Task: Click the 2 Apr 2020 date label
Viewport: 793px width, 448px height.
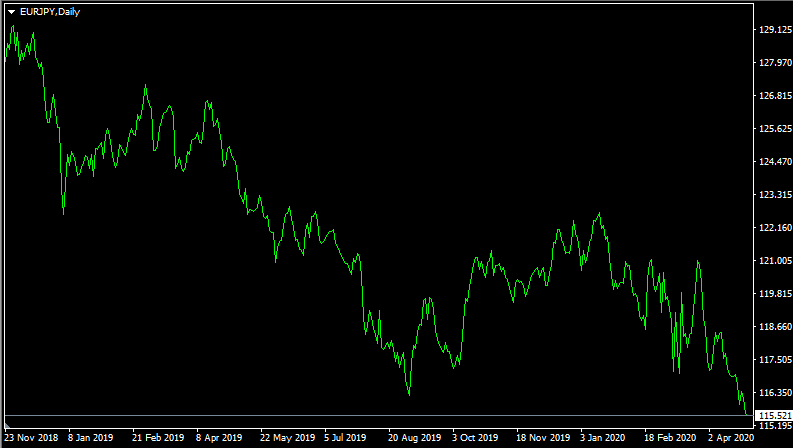Action: point(731,438)
